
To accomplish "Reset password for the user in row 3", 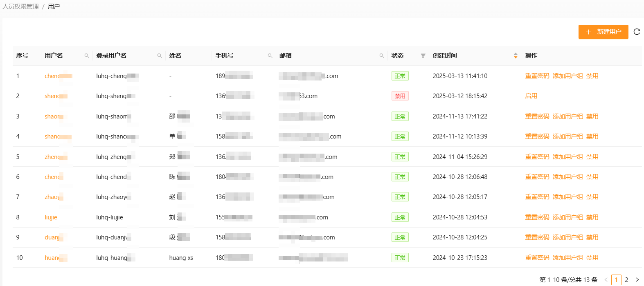I will [x=537, y=116].
